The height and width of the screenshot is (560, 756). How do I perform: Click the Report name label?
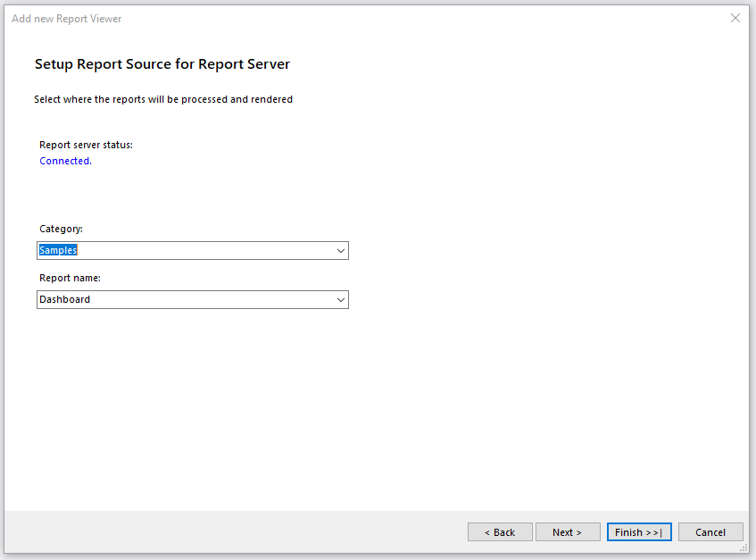pos(71,278)
